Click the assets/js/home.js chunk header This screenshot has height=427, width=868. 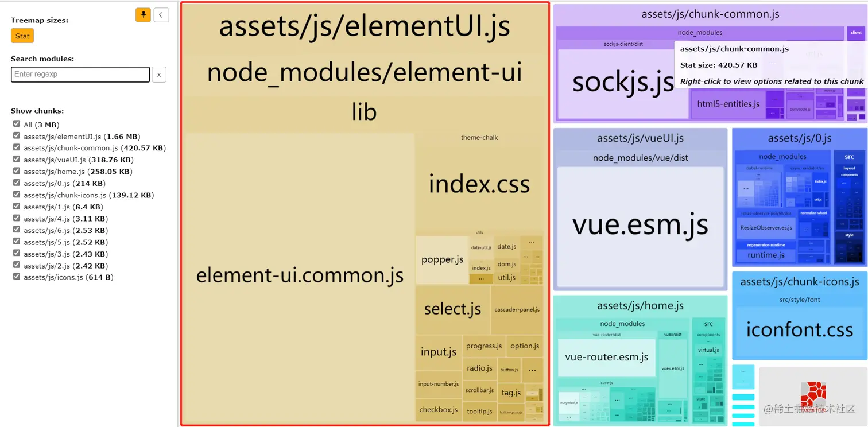pyautogui.click(x=640, y=306)
